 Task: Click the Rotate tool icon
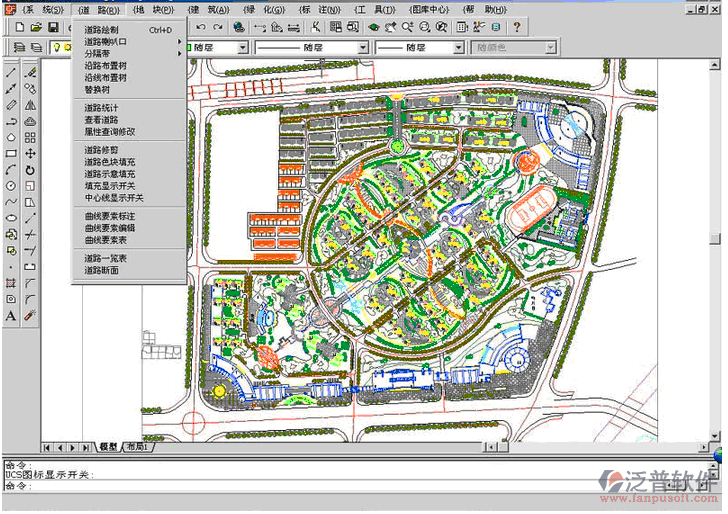(x=31, y=170)
